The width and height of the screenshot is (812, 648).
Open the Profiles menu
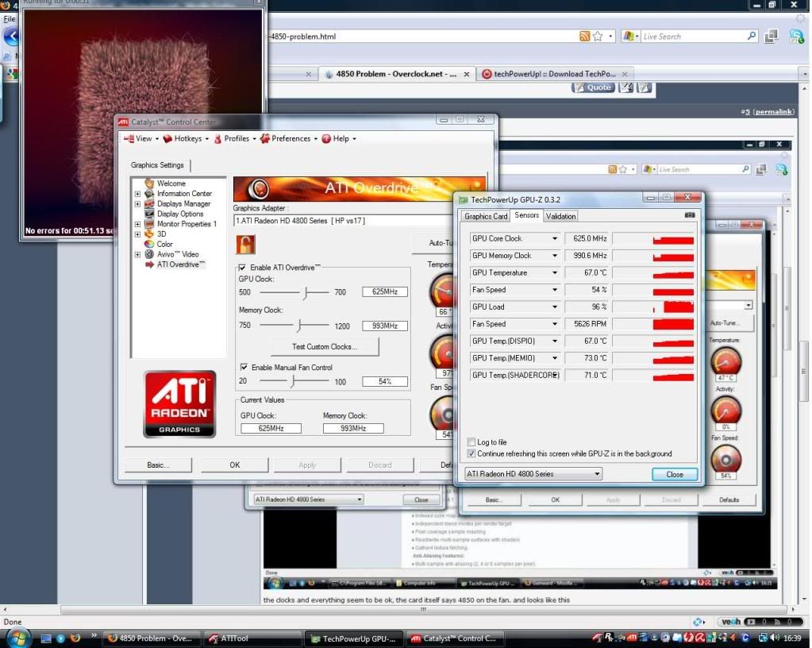[236, 138]
